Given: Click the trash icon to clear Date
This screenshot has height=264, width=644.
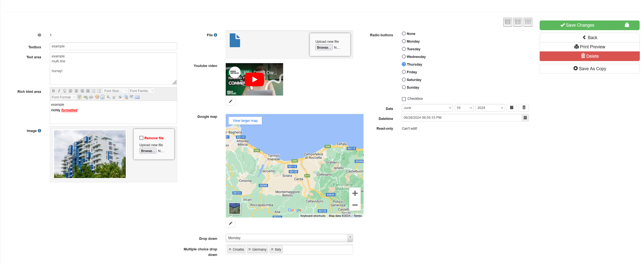Looking at the screenshot, I should point(524,108).
